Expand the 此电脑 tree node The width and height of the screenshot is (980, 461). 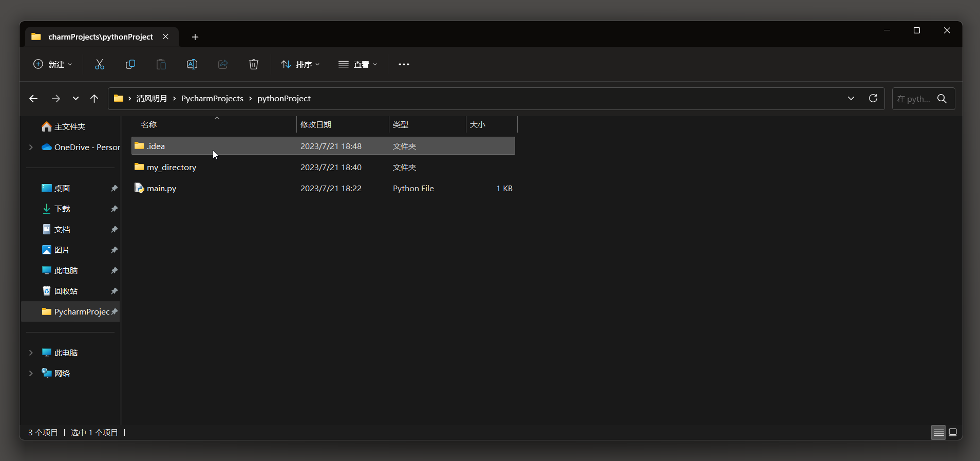[31, 353]
